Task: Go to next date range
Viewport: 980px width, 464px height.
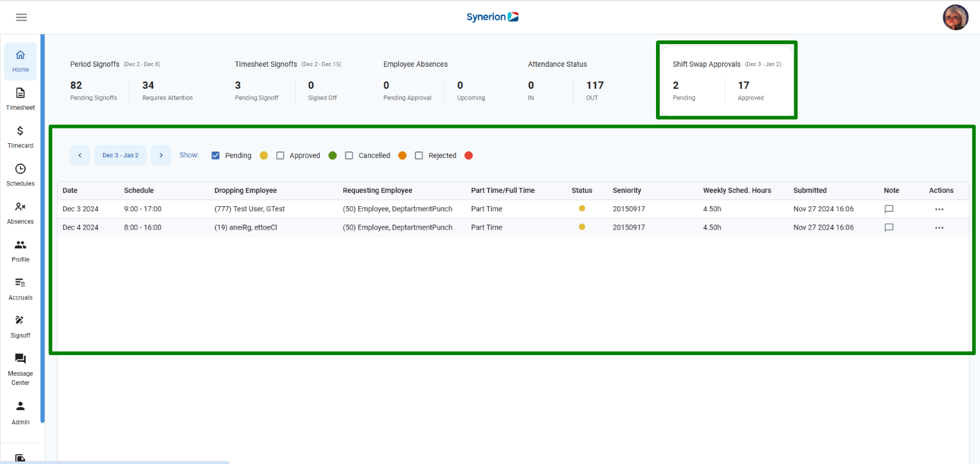Action: click(x=161, y=155)
